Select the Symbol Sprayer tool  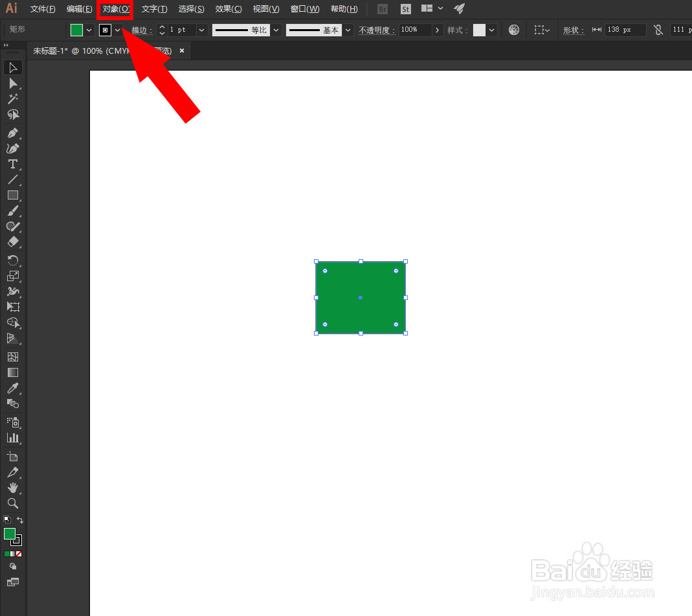point(13,422)
